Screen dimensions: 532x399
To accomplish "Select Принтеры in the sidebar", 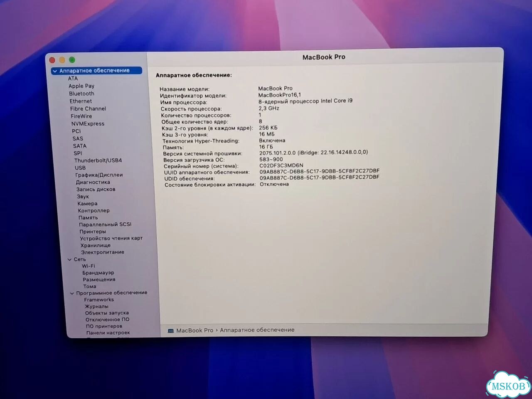I will point(93,232).
